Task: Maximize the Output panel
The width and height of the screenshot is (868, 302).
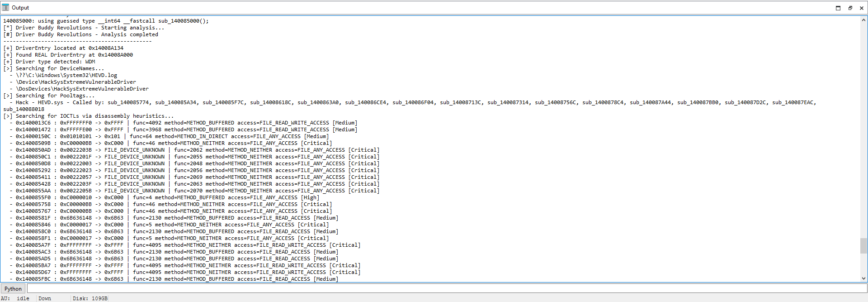Action: [838, 8]
